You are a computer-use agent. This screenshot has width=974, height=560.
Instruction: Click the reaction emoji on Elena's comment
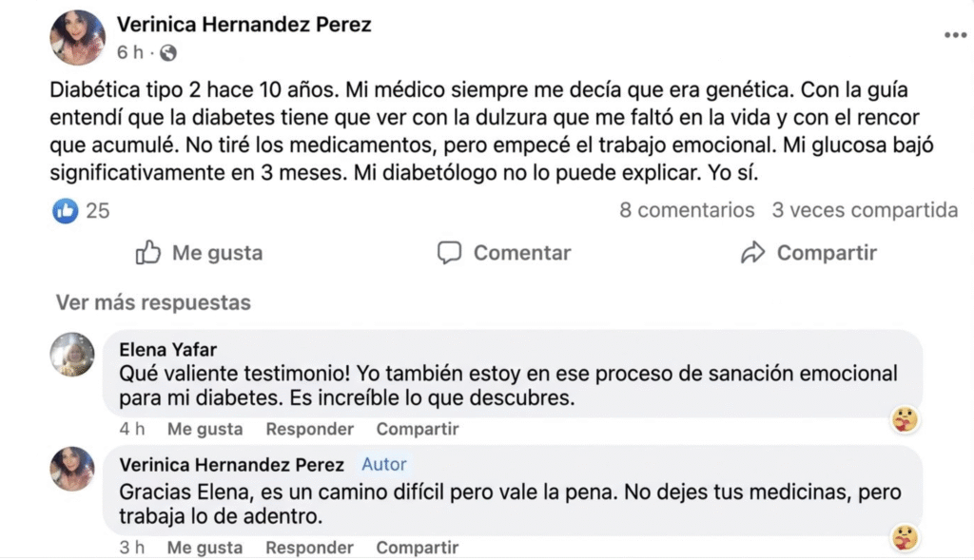tap(904, 417)
